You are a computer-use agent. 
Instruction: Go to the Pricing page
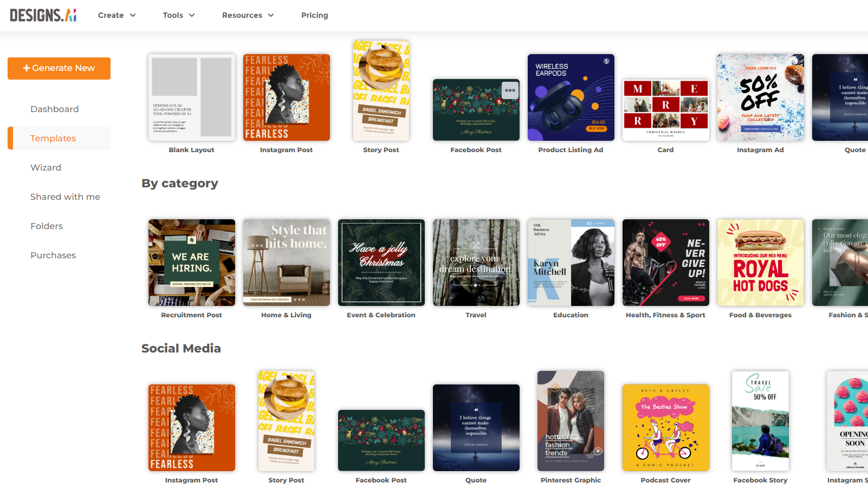click(314, 15)
